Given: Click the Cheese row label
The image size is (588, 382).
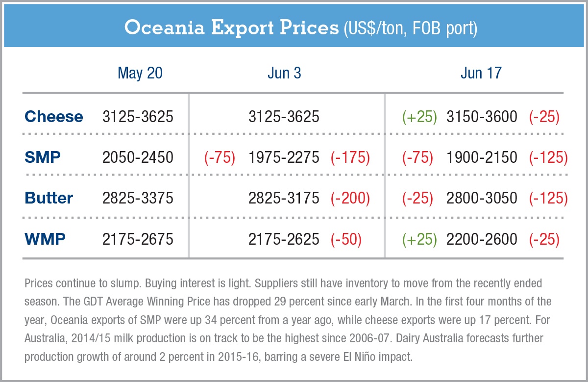Looking at the screenshot, I should (x=54, y=117).
